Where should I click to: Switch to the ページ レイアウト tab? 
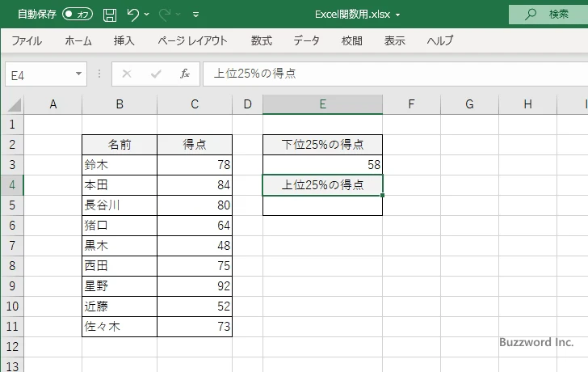click(x=192, y=40)
